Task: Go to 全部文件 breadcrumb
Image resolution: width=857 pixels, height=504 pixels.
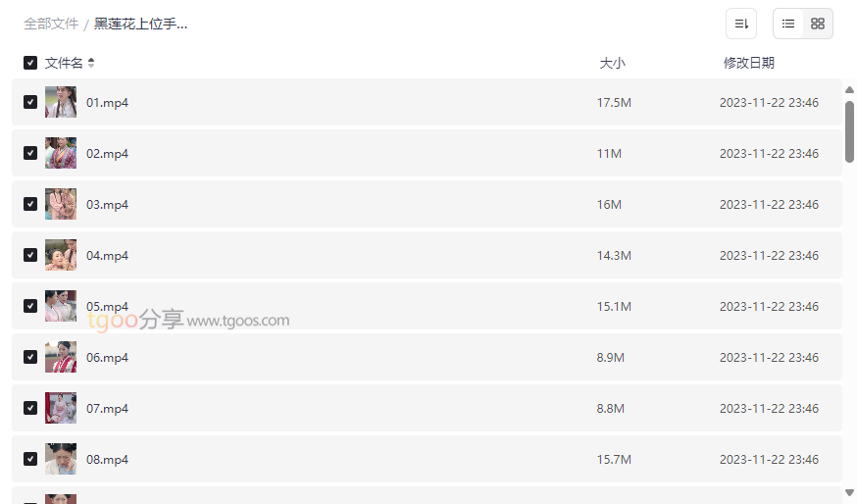Action: click(x=51, y=25)
